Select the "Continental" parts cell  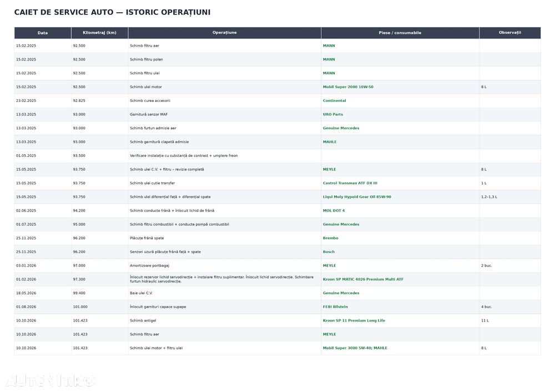coord(334,101)
